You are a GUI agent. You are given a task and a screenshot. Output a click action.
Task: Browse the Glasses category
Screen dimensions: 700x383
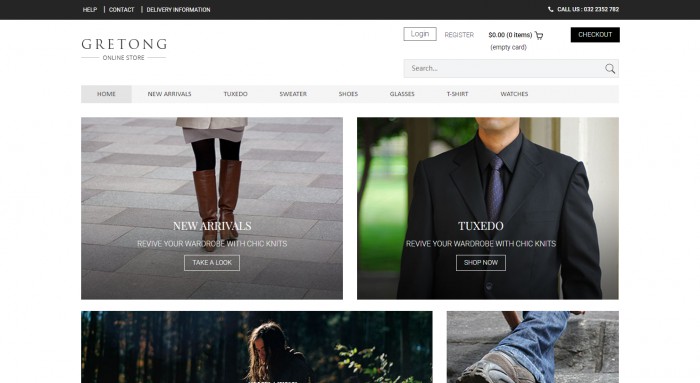click(x=402, y=94)
